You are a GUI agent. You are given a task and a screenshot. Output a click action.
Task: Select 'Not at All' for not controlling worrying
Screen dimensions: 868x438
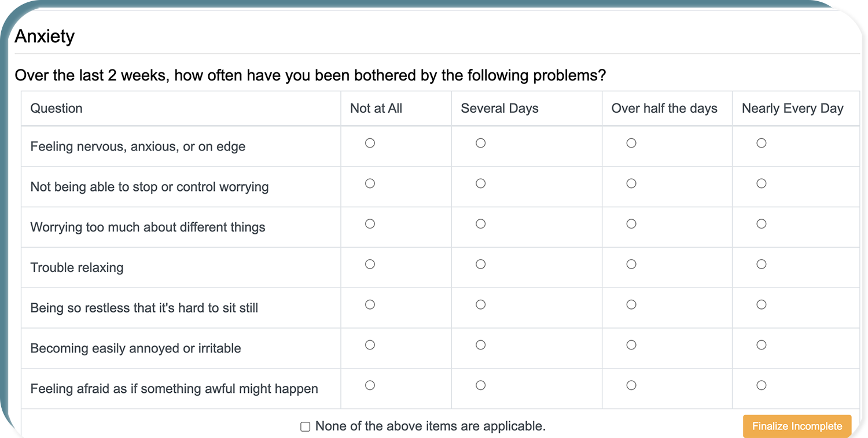click(370, 183)
